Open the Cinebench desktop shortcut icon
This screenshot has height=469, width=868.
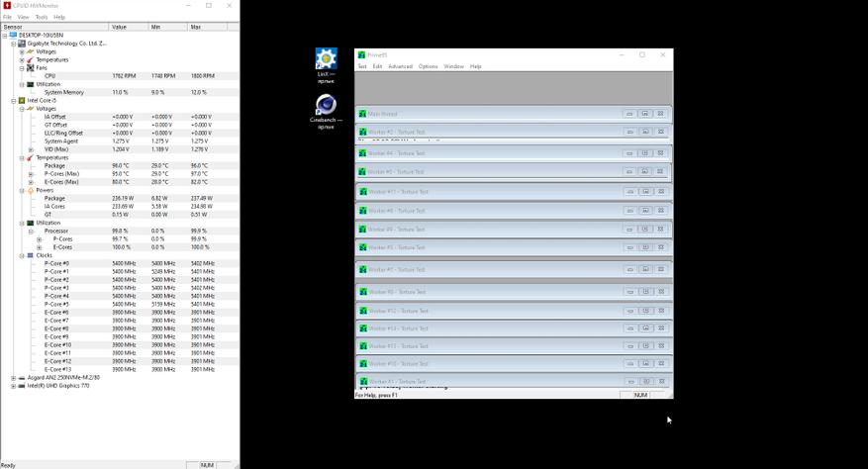[x=326, y=104]
